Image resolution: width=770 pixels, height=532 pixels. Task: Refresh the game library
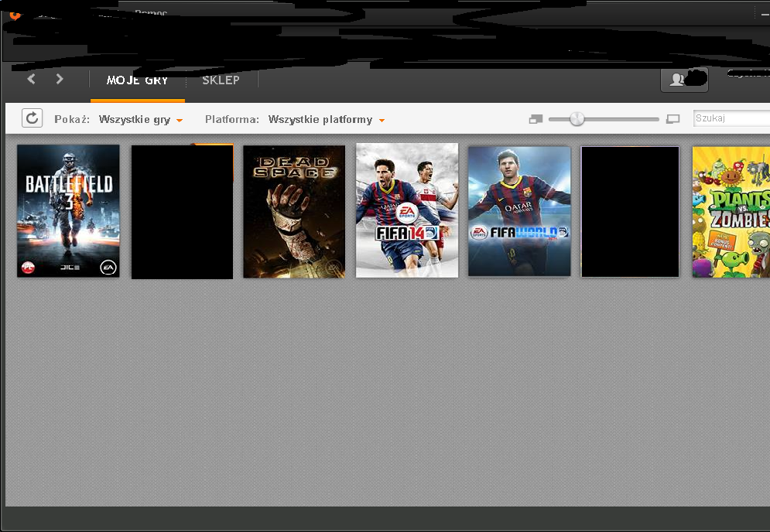pyautogui.click(x=32, y=118)
